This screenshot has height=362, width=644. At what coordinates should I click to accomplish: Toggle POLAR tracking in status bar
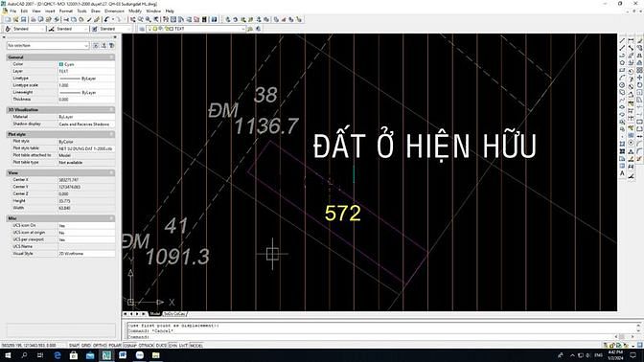[115, 346]
